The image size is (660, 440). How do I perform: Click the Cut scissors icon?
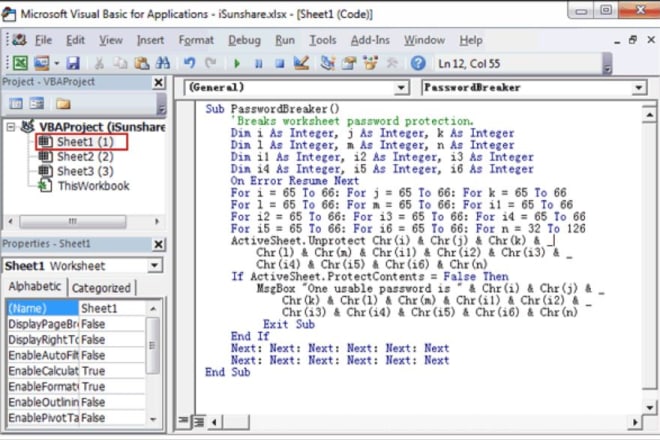(x=99, y=64)
